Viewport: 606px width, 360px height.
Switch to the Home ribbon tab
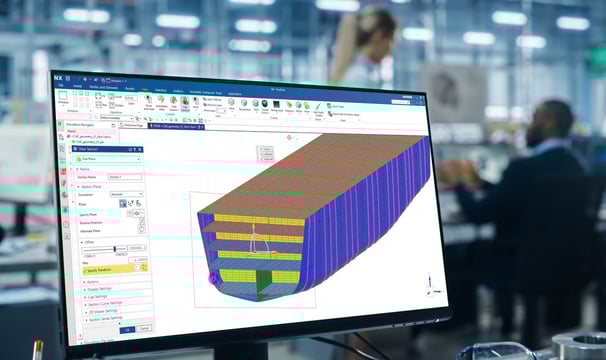77,86
